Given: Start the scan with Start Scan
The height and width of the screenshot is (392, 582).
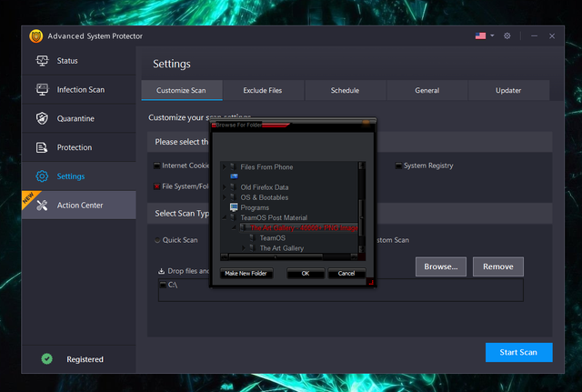Looking at the screenshot, I should point(519,352).
